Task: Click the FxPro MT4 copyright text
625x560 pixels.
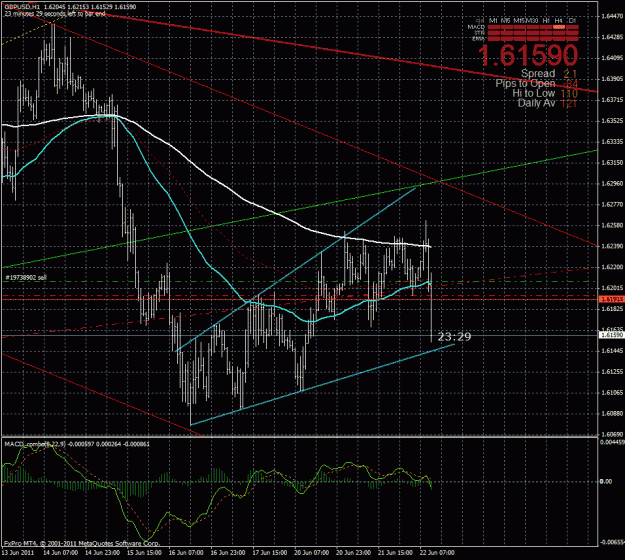Action: [82, 543]
